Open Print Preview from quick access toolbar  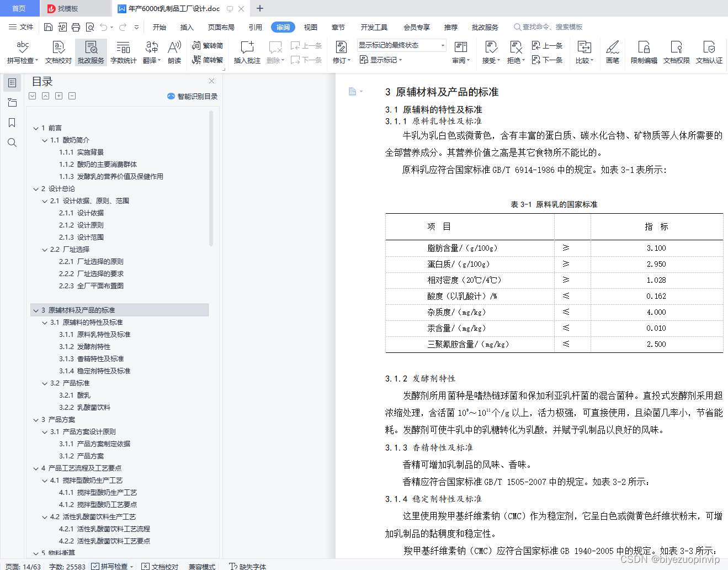click(89, 27)
